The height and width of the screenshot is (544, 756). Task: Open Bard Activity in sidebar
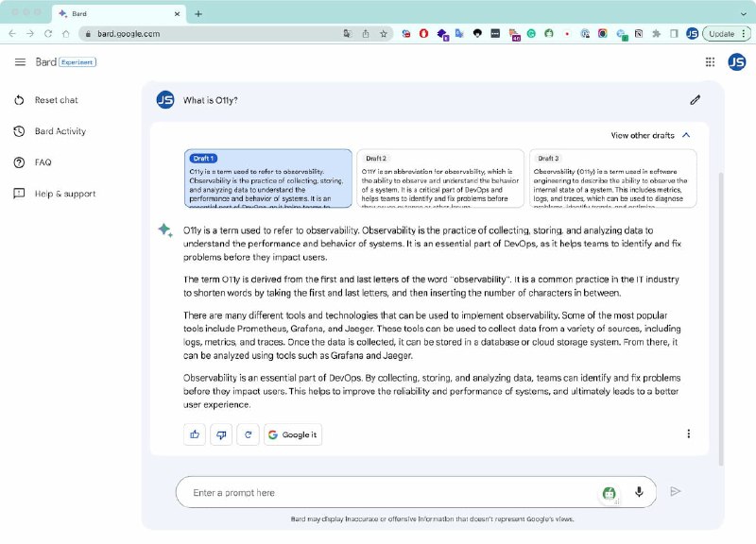60,131
